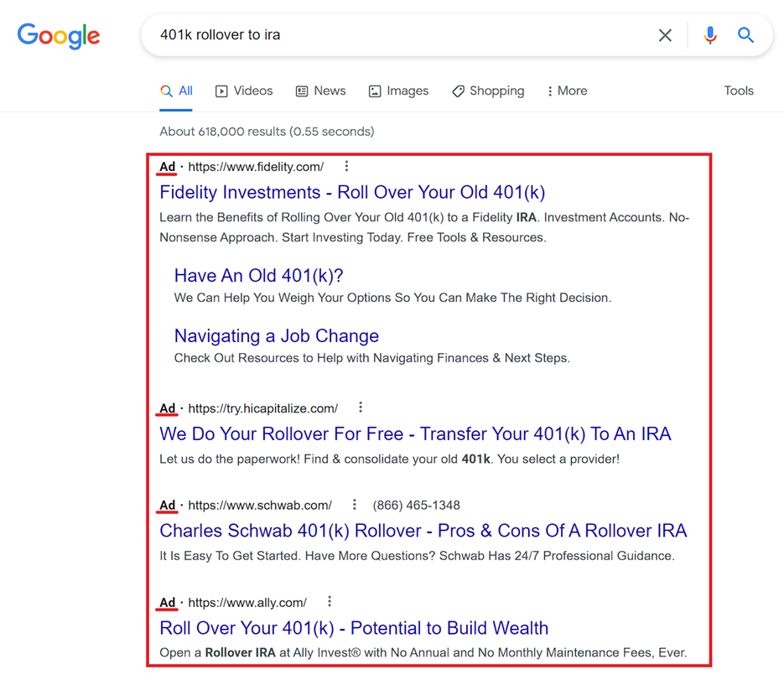Viewport: 784px width, 680px height.
Task: Click the https://try.hicapitalize.com/ URL text
Action: (262, 408)
